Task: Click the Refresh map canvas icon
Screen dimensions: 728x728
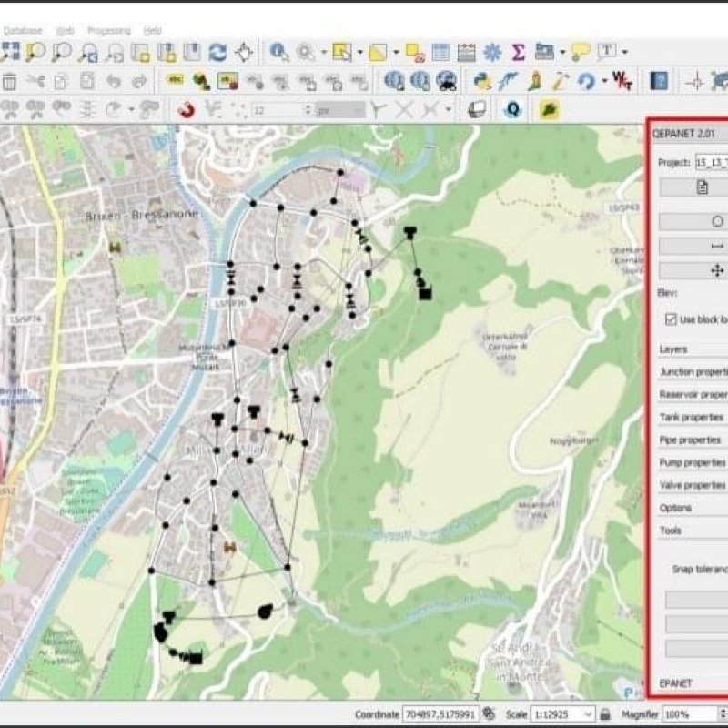Action: coord(217,52)
